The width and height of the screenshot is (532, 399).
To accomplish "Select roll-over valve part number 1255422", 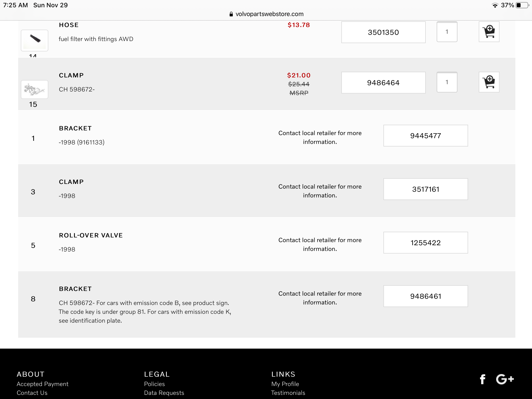I will (x=425, y=243).
